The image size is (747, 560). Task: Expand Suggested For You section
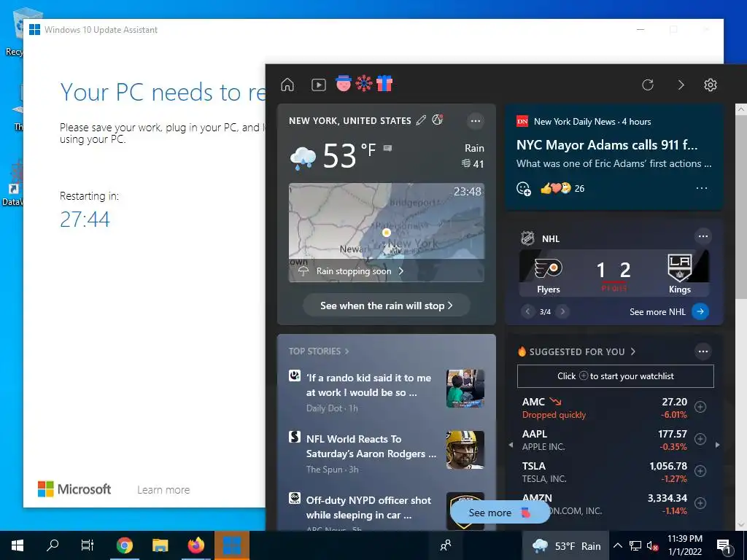click(576, 352)
